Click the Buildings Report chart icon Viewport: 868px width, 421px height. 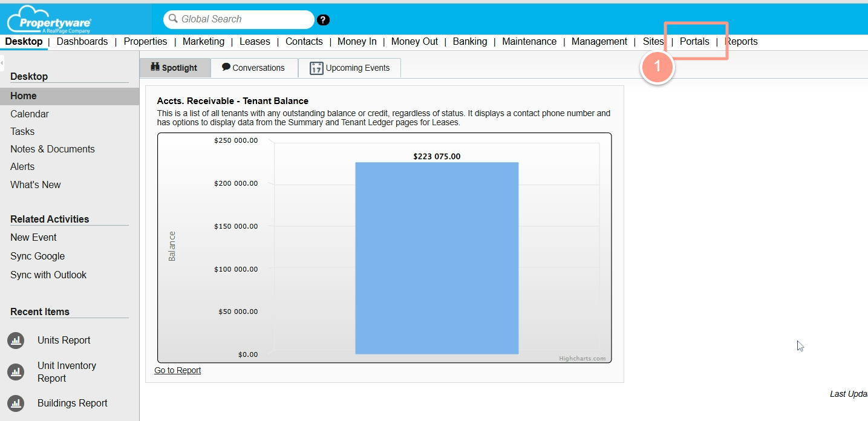pyautogui.click(x=16, y=403)
